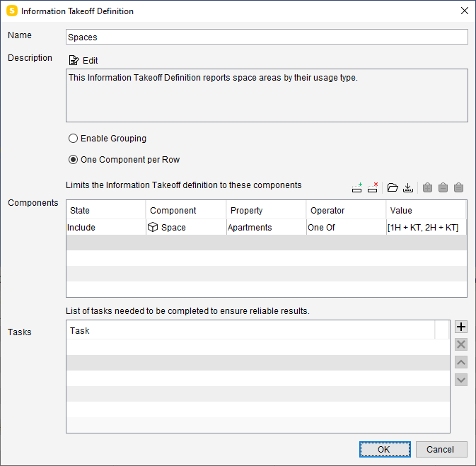Click the Apartments property cell
The image size is (476, 466).
coord(266,228)
